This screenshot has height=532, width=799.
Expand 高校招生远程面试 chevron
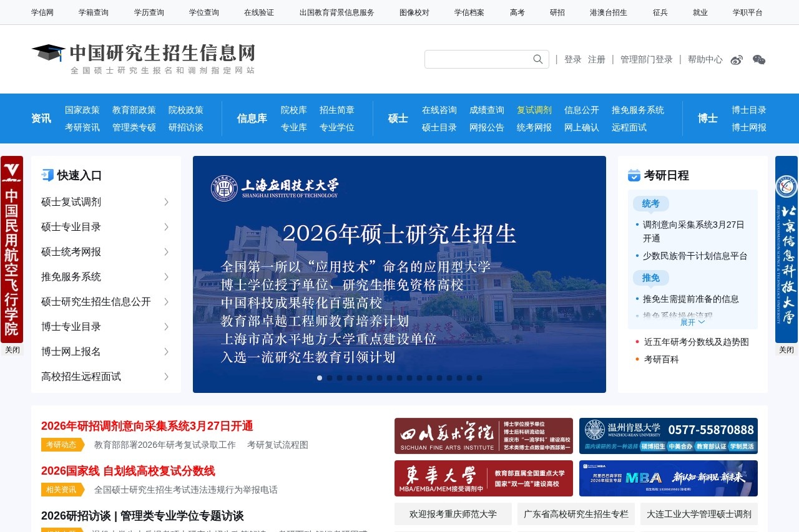click(x=167, y=377)
